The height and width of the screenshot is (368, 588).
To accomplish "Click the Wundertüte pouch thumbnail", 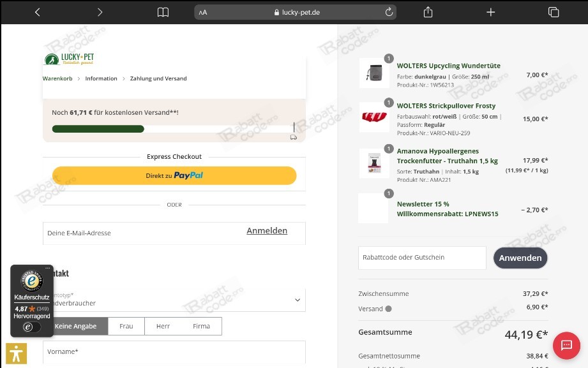I will [x=374, y=73].
